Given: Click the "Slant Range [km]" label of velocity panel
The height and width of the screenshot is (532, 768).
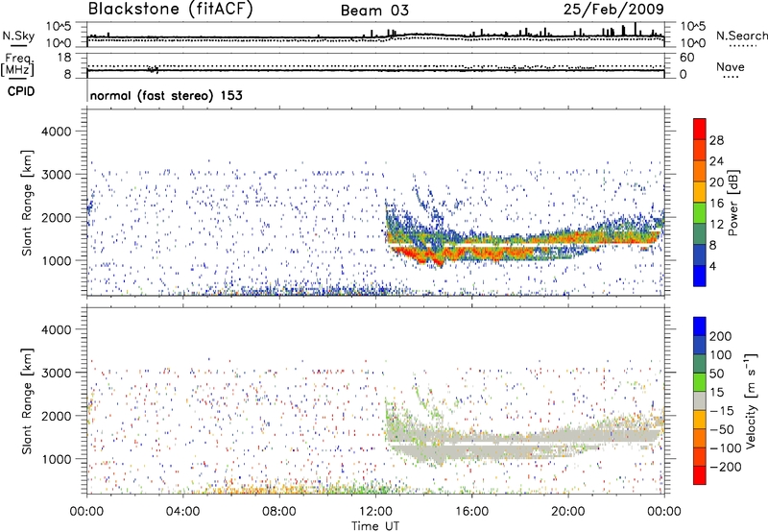Looking at the screenshot, I should (x=27, y=401).
